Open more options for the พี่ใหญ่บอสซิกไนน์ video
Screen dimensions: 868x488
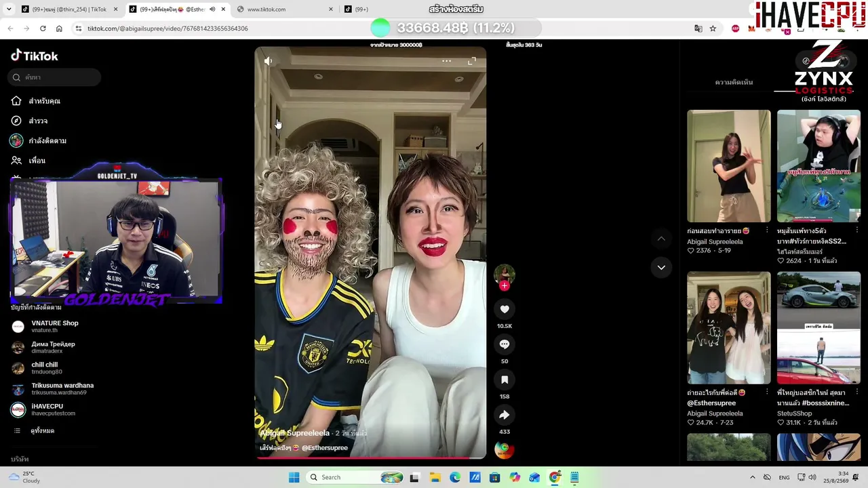point(857,392)
